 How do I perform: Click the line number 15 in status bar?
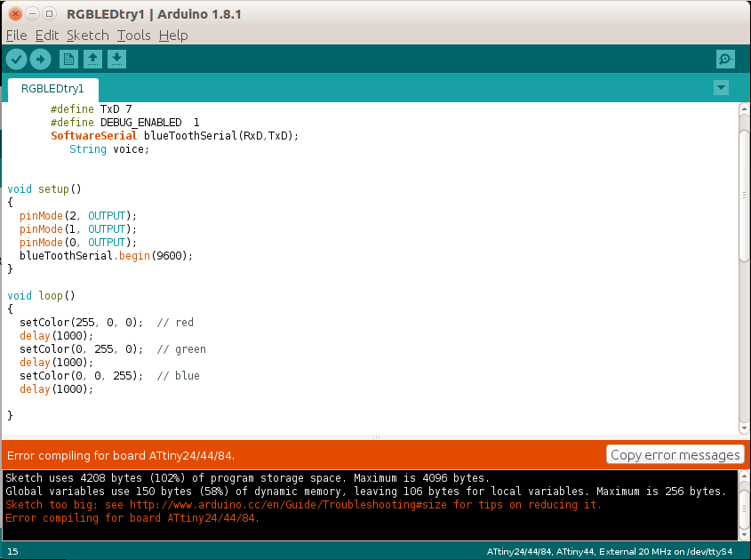point(12,552)
